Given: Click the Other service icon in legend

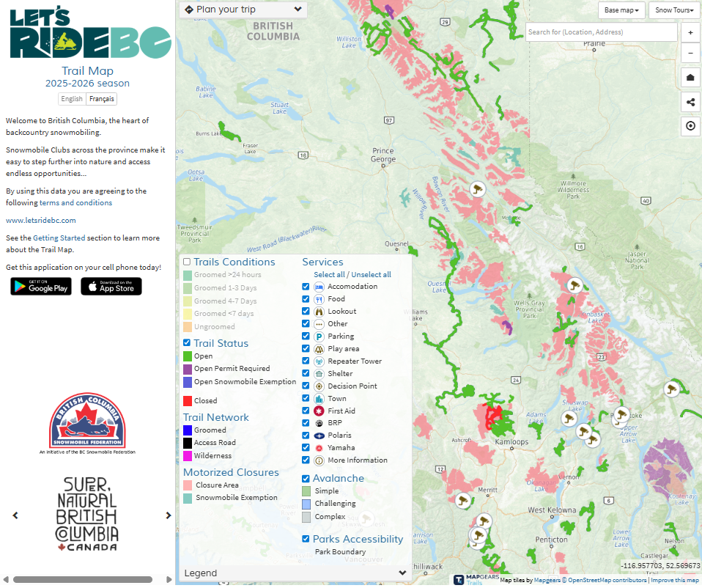Looking at the screenshot, I should click(319, 325).
